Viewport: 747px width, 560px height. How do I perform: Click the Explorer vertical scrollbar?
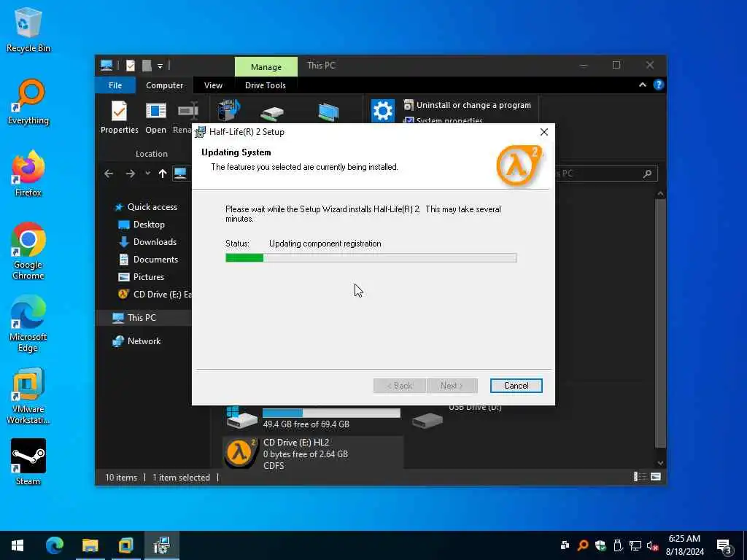[x=660, y=324]
